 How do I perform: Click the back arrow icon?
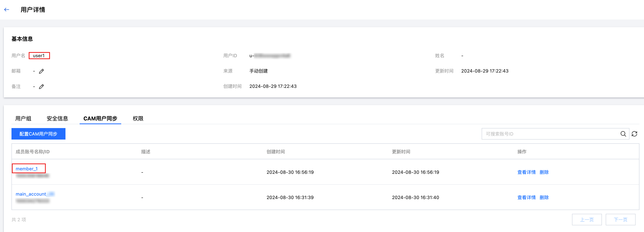click(x=7, y=10)
